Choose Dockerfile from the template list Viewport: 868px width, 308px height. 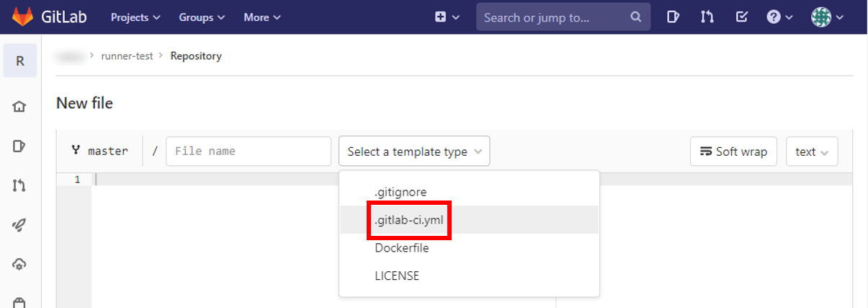pos(401,247)
